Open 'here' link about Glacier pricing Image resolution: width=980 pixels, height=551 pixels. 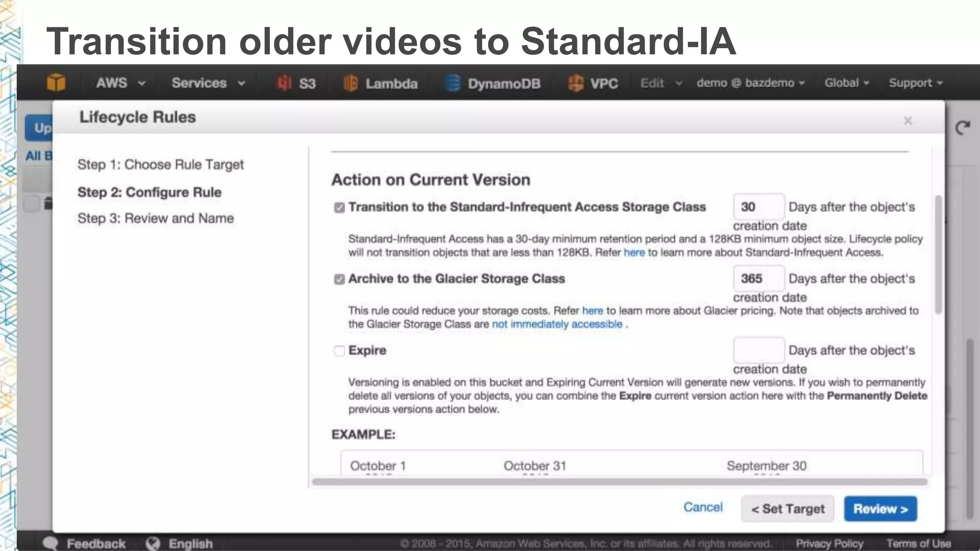[x=592, y=311]
